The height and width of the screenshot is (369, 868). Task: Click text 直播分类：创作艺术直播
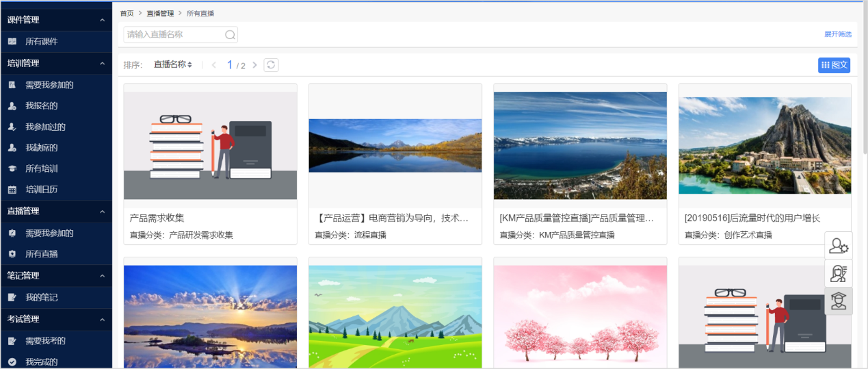728,235
